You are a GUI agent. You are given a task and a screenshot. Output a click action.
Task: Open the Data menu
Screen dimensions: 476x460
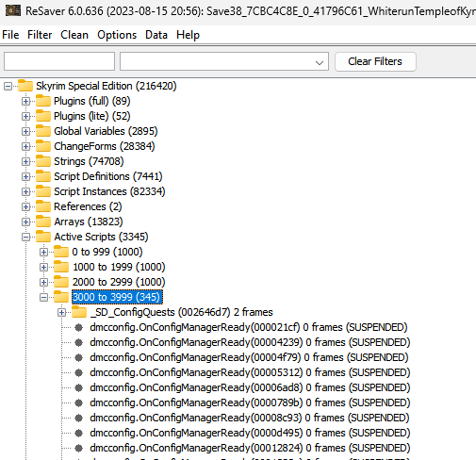[156, 35]
